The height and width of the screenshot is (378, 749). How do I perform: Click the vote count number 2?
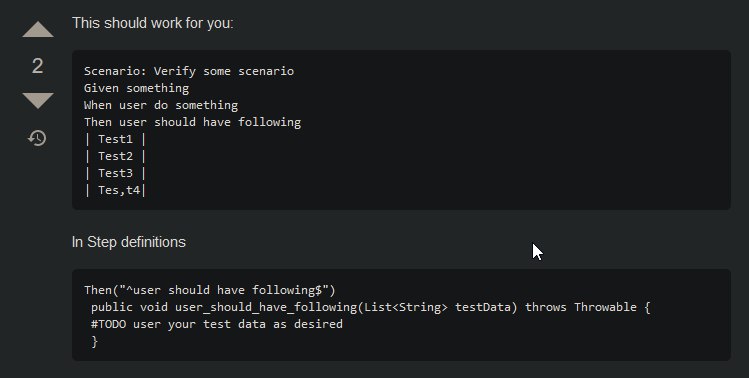coord(38,65)
